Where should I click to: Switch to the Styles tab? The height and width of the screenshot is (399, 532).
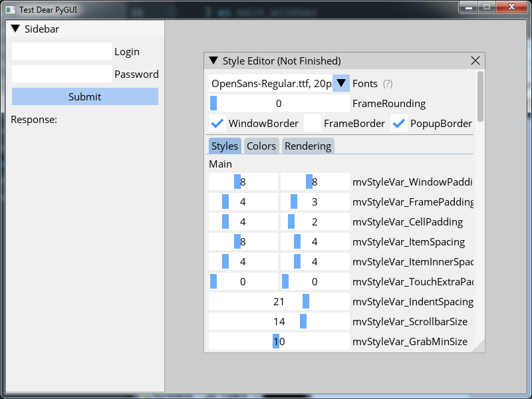(225, 146)
